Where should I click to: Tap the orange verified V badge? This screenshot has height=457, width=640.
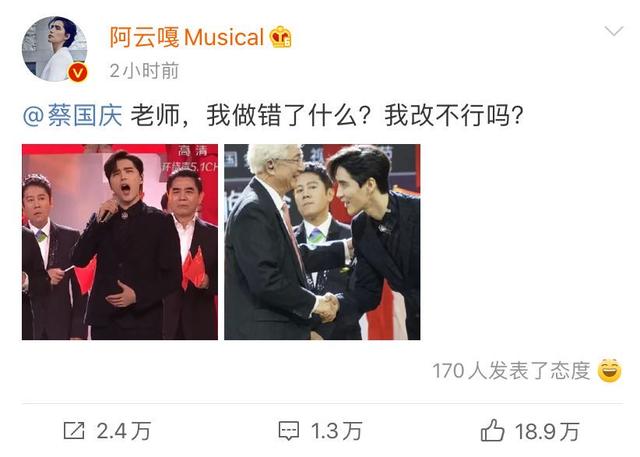pos(77,73)
